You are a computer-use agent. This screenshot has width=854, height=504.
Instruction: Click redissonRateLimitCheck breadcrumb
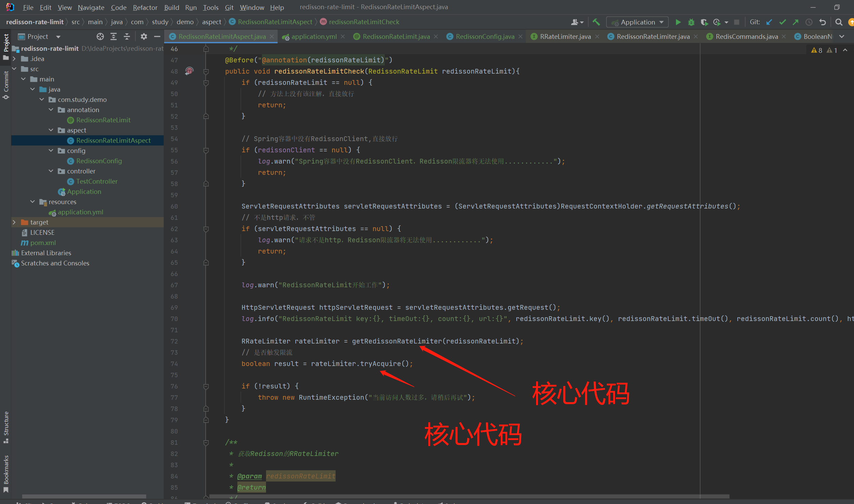tap(364, 22)
